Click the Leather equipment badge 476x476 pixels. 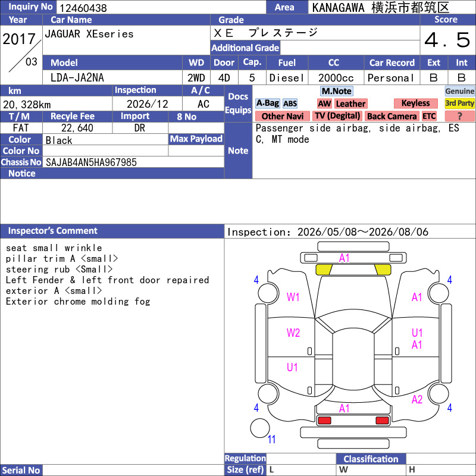tap(350, 104)
